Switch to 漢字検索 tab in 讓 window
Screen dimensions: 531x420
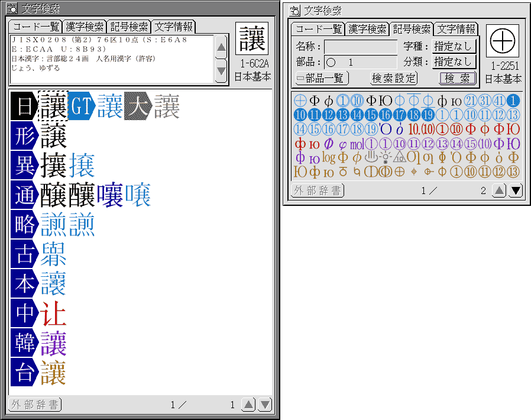pos(85,27)
